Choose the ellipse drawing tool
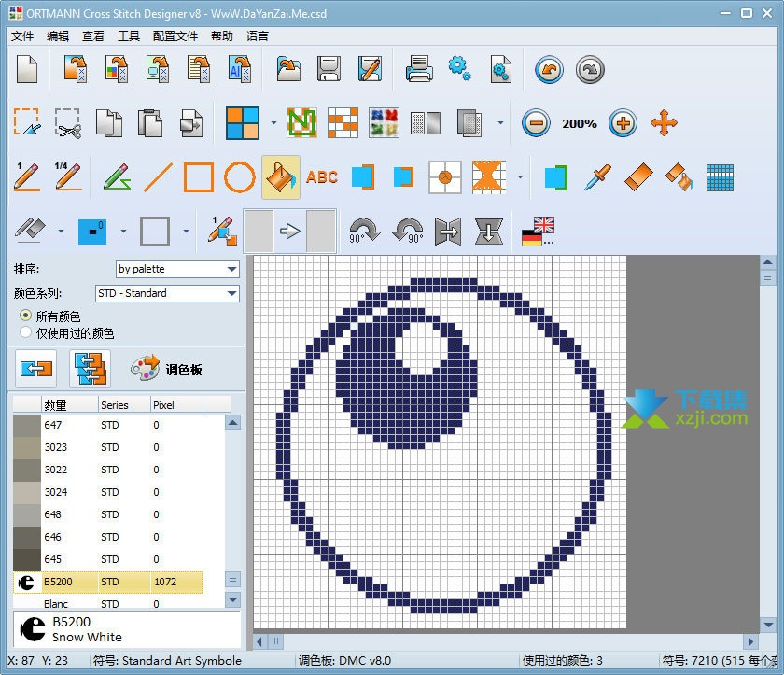Viewport: 784px width, 675px height. [238, 177]
